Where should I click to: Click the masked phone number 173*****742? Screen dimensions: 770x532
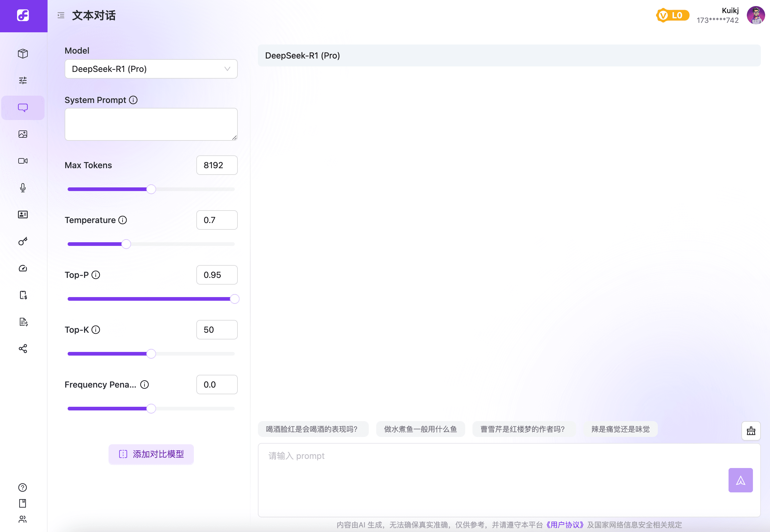[718, 20]
